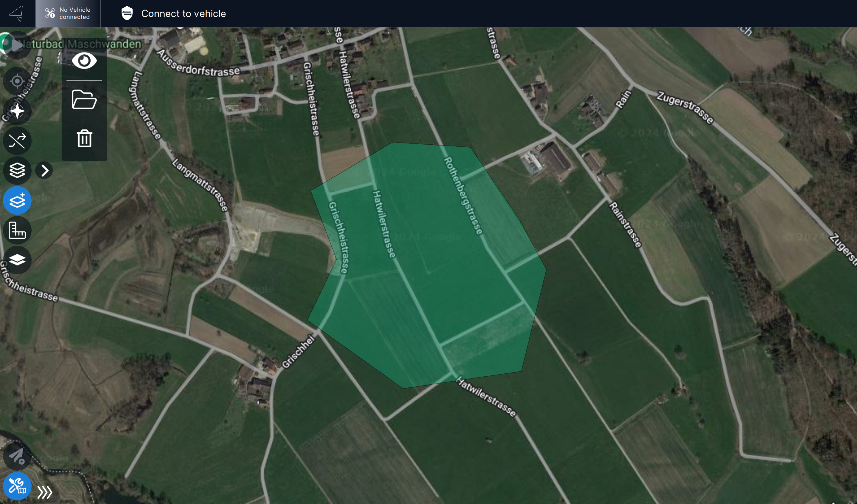Center map with crosshair locate icon
The height and width of the screenshot is (504, 857).
pos(17,81)
